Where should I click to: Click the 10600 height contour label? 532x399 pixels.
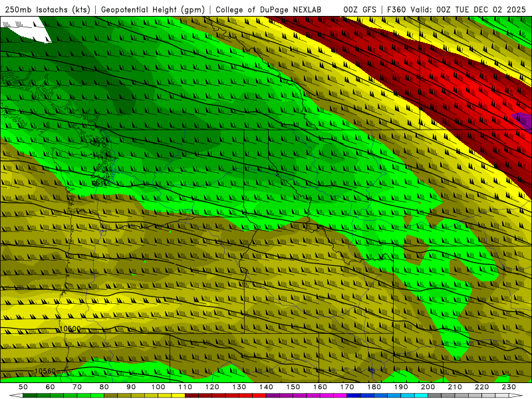tap(70, 329)
